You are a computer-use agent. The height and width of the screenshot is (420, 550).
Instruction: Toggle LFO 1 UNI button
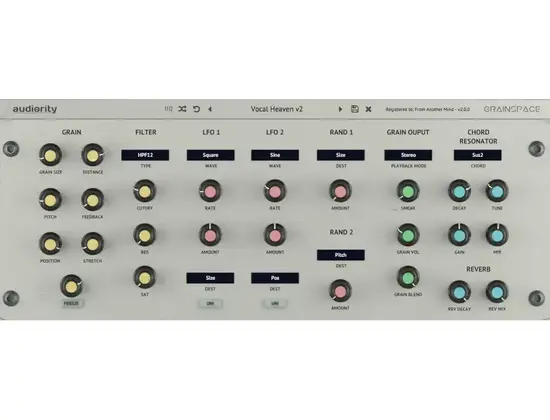tap(210, 303)
